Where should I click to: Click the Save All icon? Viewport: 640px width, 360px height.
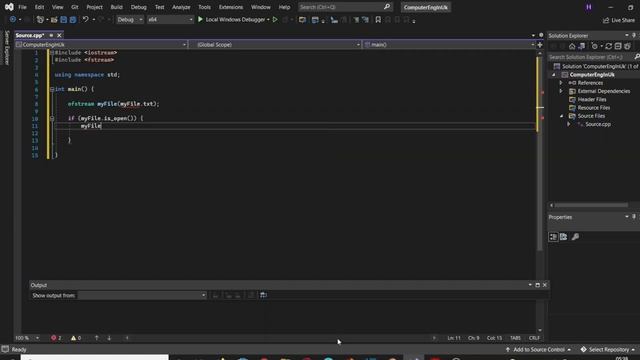point(73,20)
